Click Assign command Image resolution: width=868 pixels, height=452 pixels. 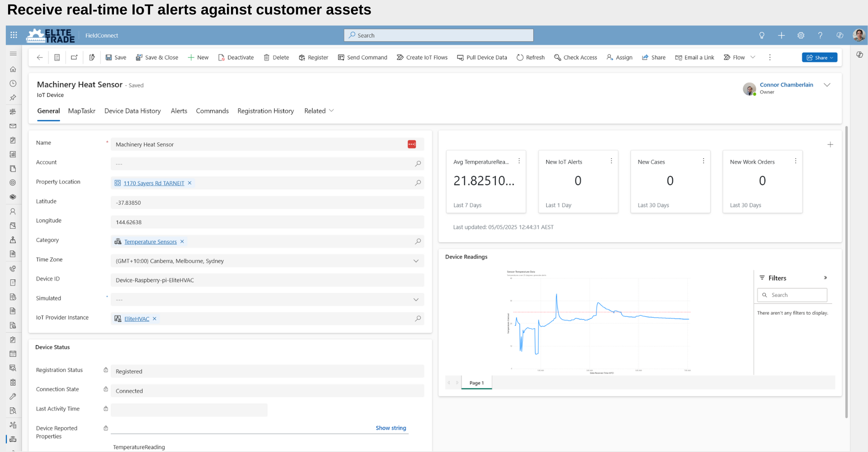[619, 57]
